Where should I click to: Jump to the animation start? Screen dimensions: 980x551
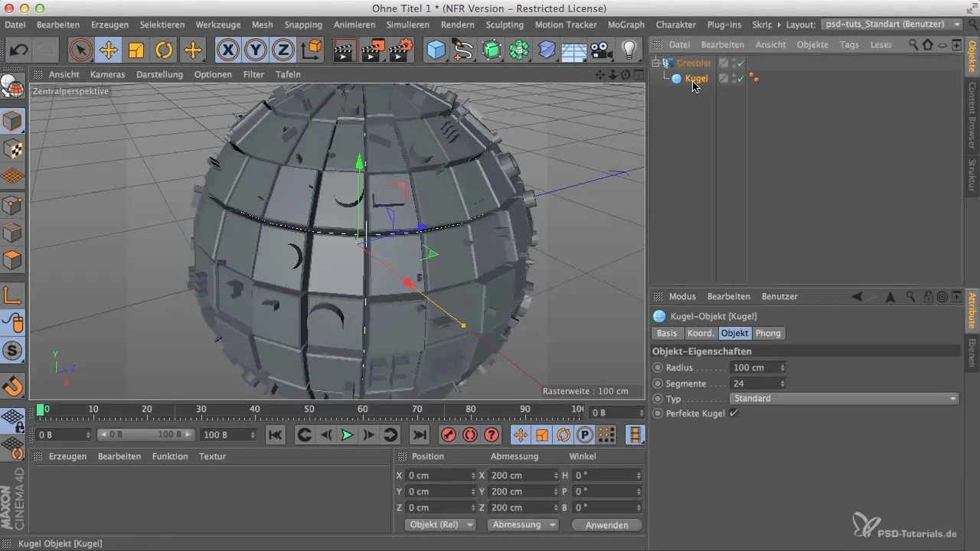click(x=276, y=435)
